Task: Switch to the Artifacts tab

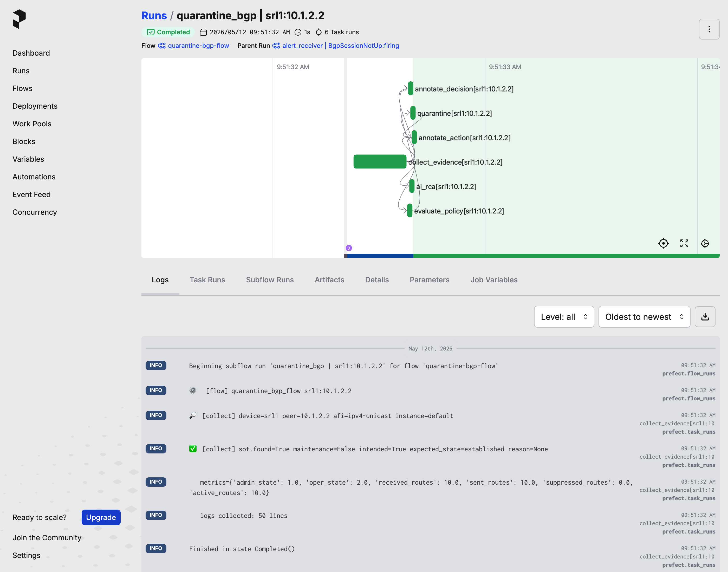Action: pos(329,280)
